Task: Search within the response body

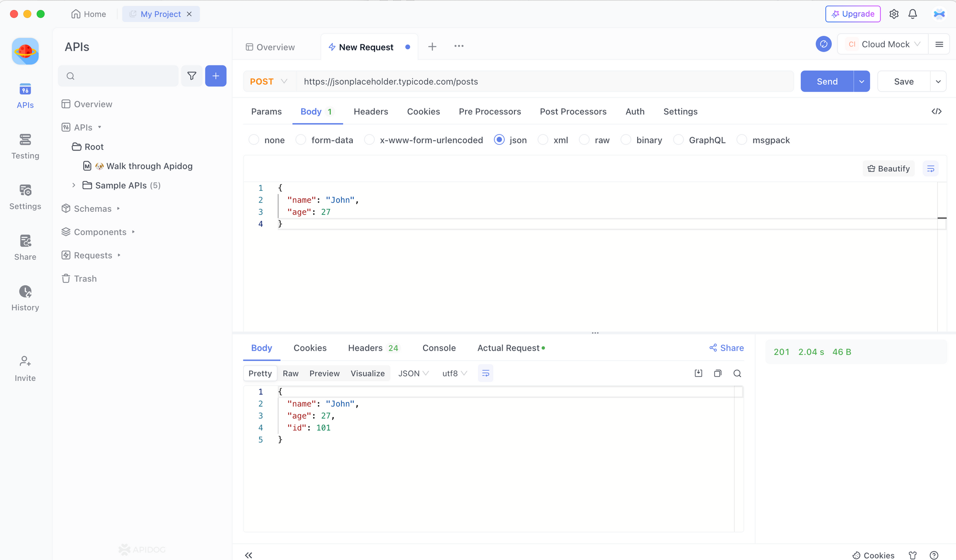Action: coord(737,373)
